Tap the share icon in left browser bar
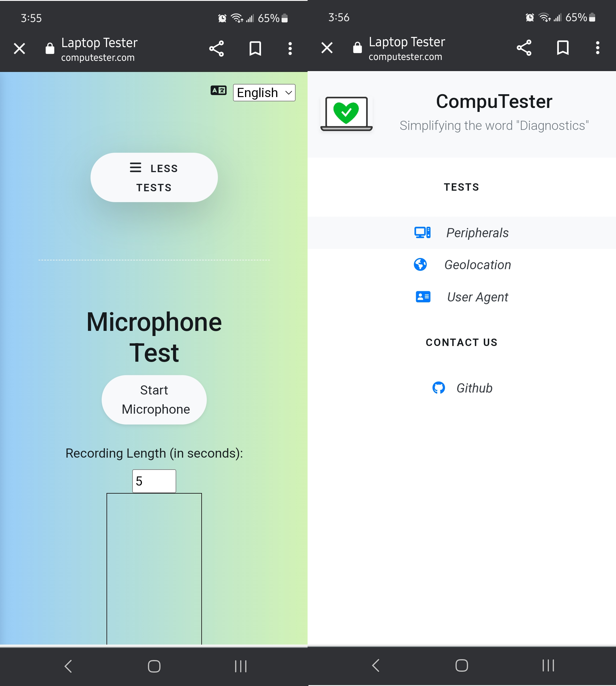 point(216,49)
